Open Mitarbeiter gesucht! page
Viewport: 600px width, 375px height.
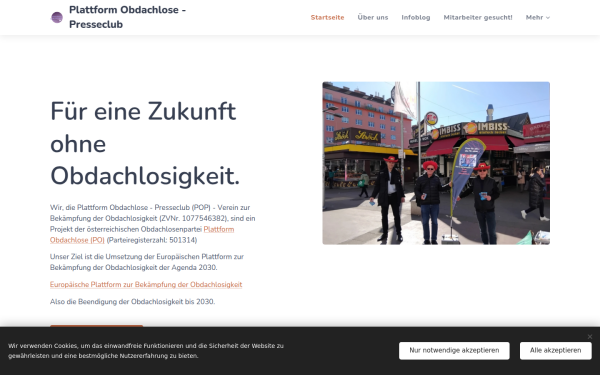[478, 18]
